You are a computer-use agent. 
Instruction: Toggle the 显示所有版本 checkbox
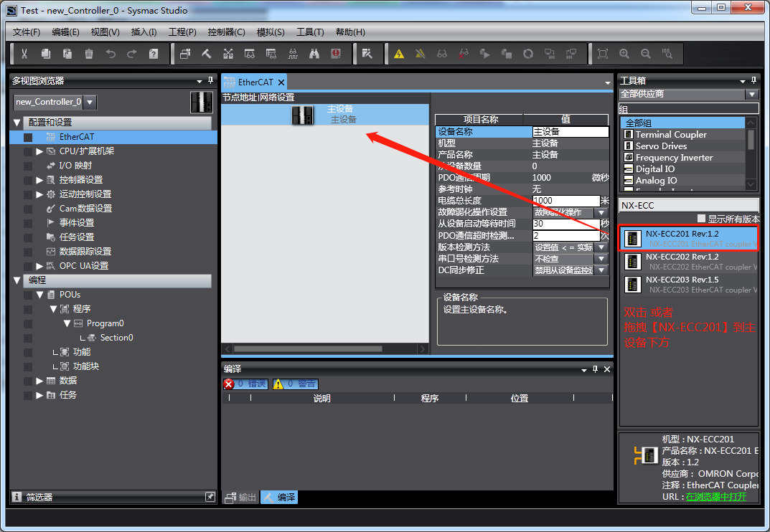[x=701, y=219]
